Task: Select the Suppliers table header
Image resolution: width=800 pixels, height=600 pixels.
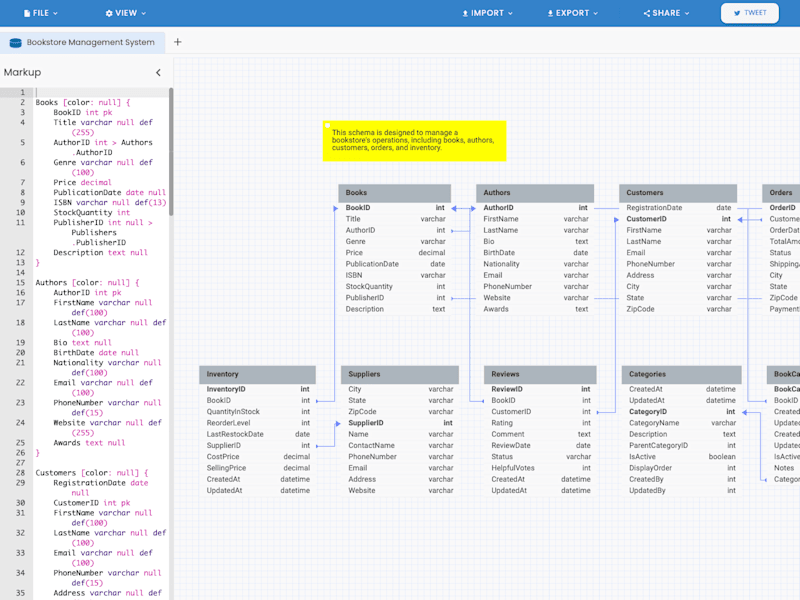Action: coord(399,374)
